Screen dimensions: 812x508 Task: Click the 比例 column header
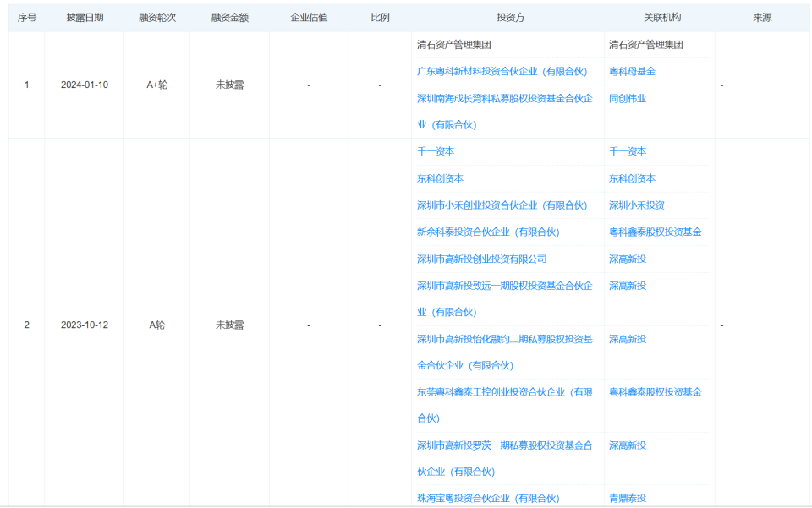coord(380,18)
